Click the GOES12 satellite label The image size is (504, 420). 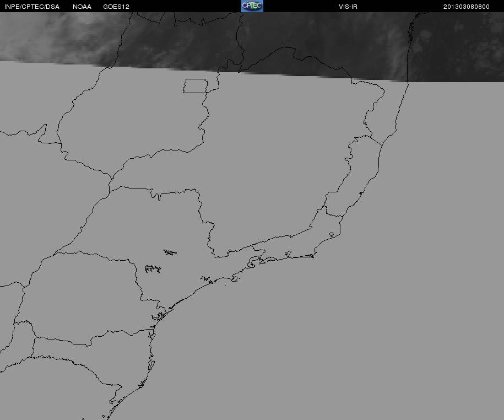click(x=116, y=7)
